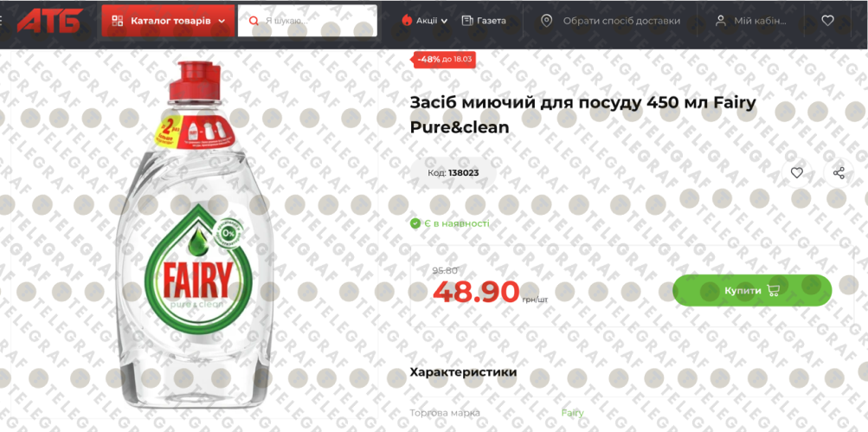The height and width of the screenshot is (432, 868).
Task: Click the search magnifier icon
Action: pos(254,21)
